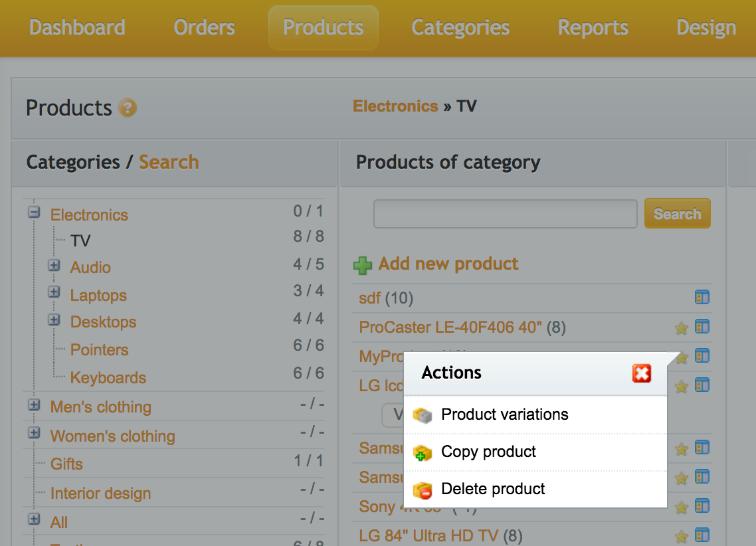Click the Copy product icon
This screenshot has width=756, height=546.
click(x=423, y=452)
